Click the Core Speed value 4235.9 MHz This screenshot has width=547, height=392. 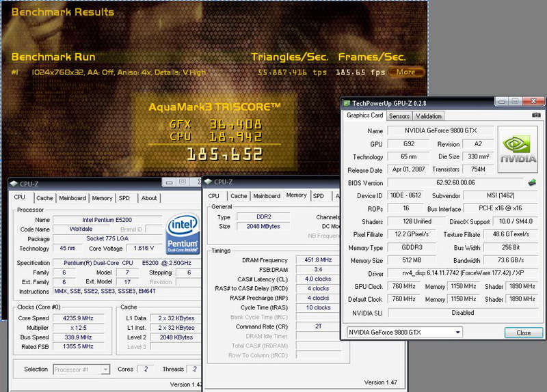(x=78, y=318)
